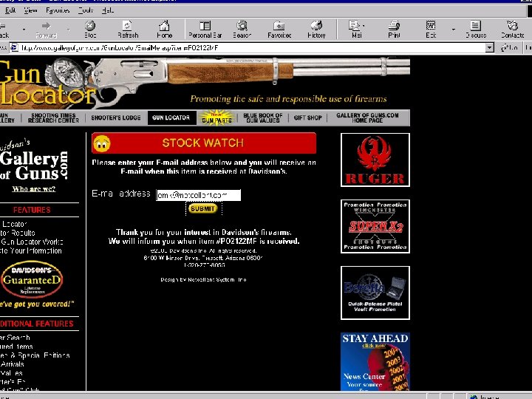532x399 pixels.
Task: Expand the Back button history arrow
Action: [24, 30]
